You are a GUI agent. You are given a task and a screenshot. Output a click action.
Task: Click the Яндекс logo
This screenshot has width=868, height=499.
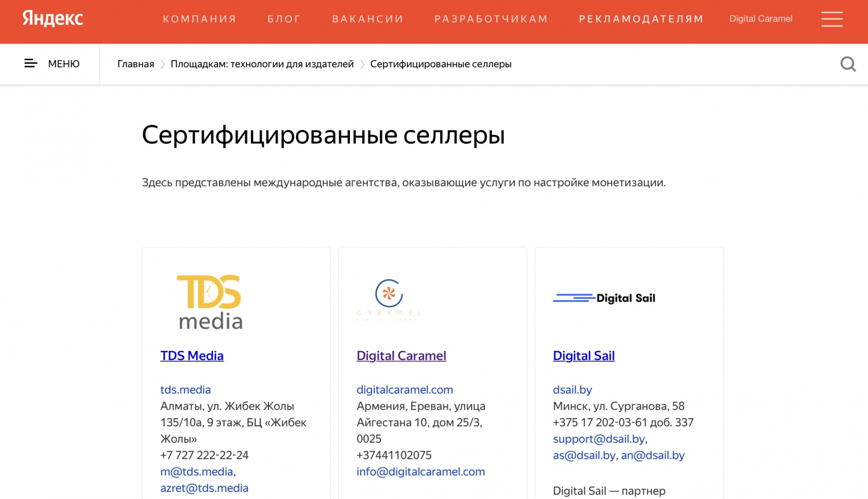53,19
